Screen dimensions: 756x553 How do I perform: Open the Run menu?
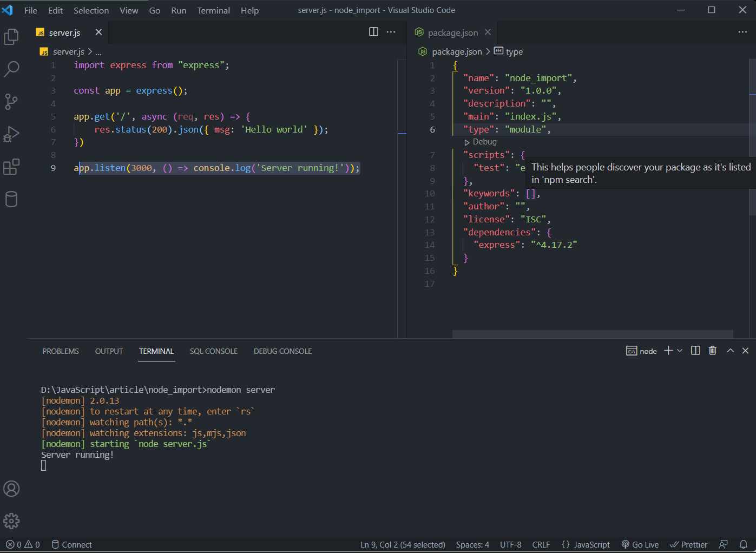tap(179, 10)
